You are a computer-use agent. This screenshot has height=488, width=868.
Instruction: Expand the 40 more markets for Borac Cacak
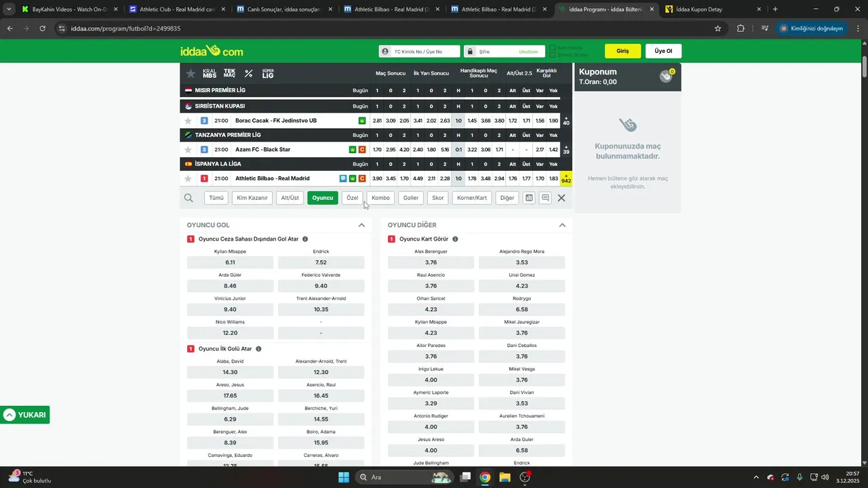[x=566, y=121]
